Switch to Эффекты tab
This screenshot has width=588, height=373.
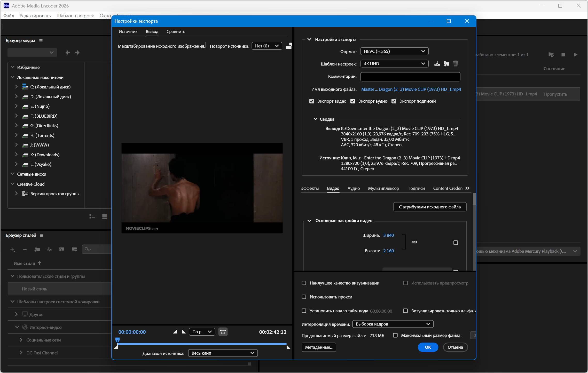[310, 188]
